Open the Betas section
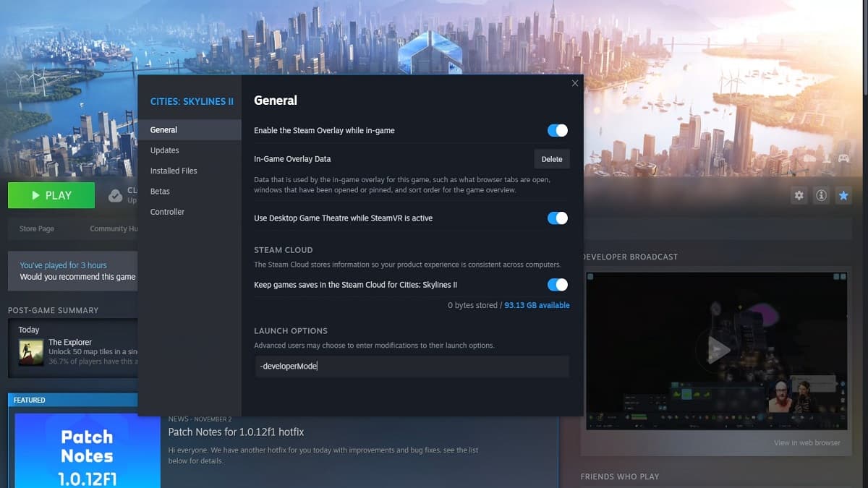 159,191
